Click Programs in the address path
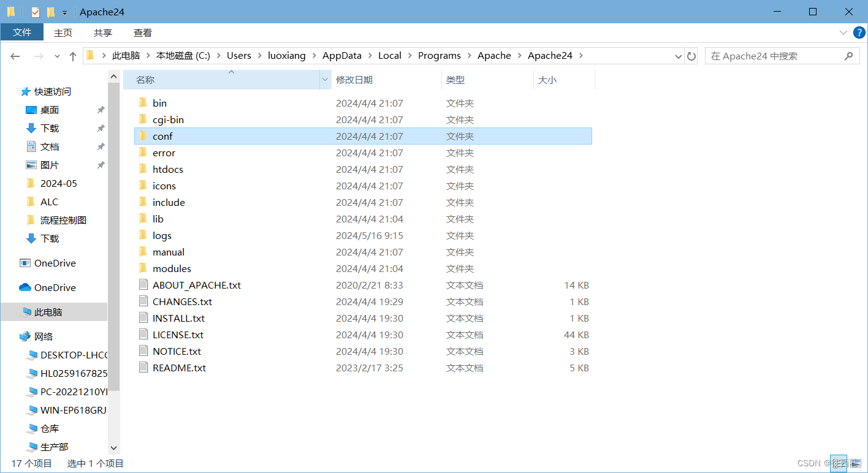The image size is (868, 473). pos(440,56)
